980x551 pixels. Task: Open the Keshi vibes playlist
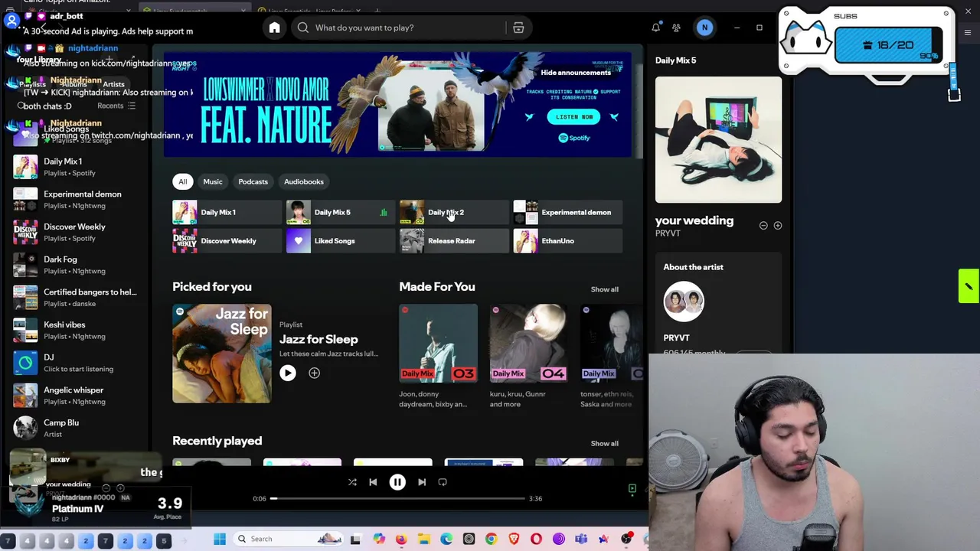click(77, 330)
